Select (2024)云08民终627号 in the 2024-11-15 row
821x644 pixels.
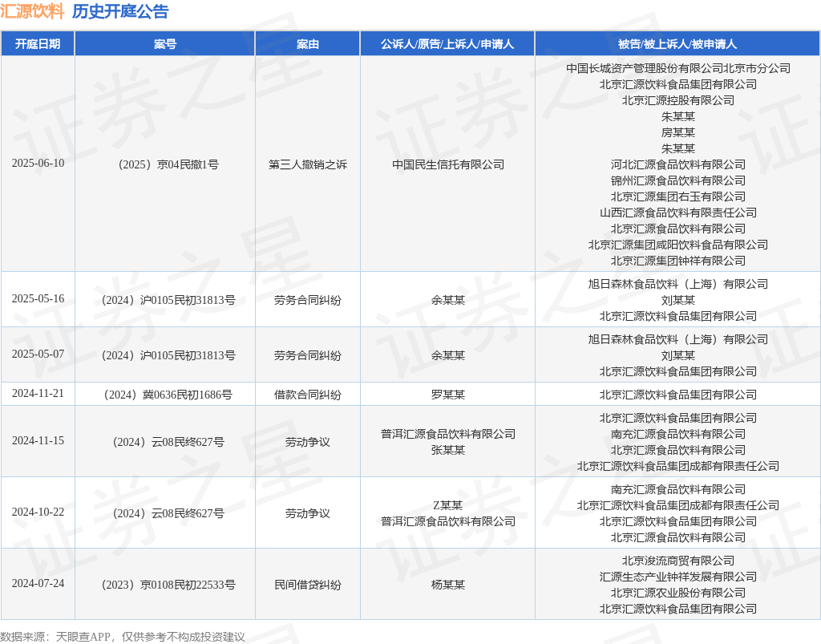point(165,443)
